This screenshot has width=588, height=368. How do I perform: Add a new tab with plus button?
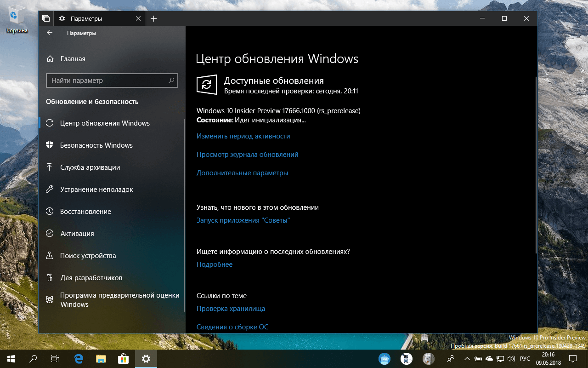click(153, 18)
